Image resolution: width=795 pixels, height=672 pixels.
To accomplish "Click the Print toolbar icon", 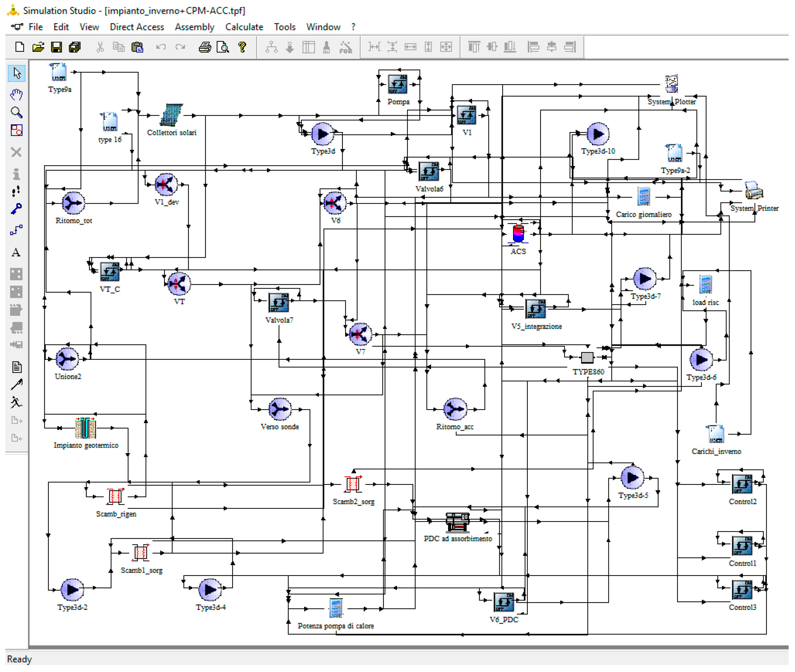I will [205, 47].
